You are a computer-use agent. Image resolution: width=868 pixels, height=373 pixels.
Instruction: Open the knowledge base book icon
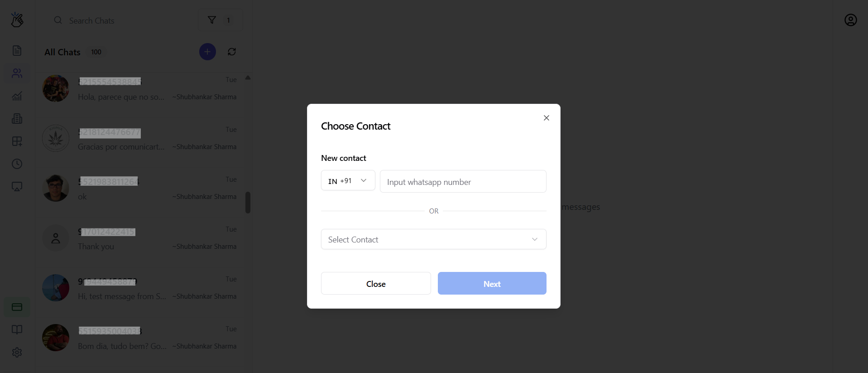click(x=17, y=329)
